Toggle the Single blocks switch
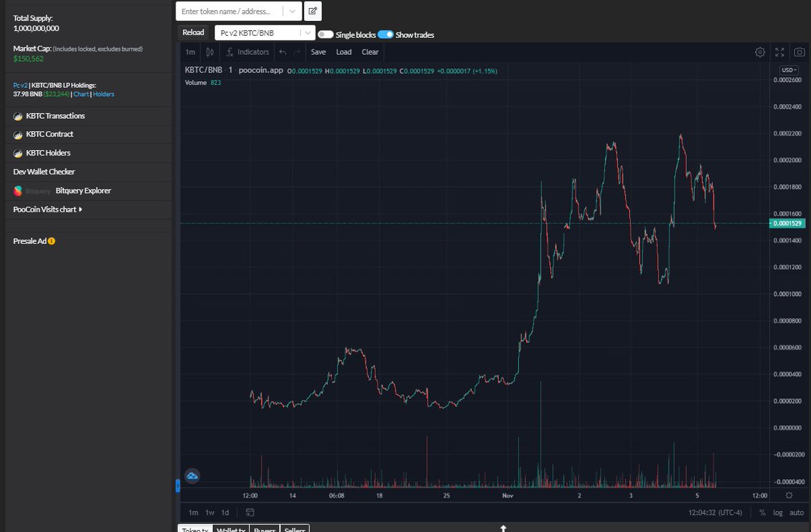This screenshot has height=532, width=811. 325,34
